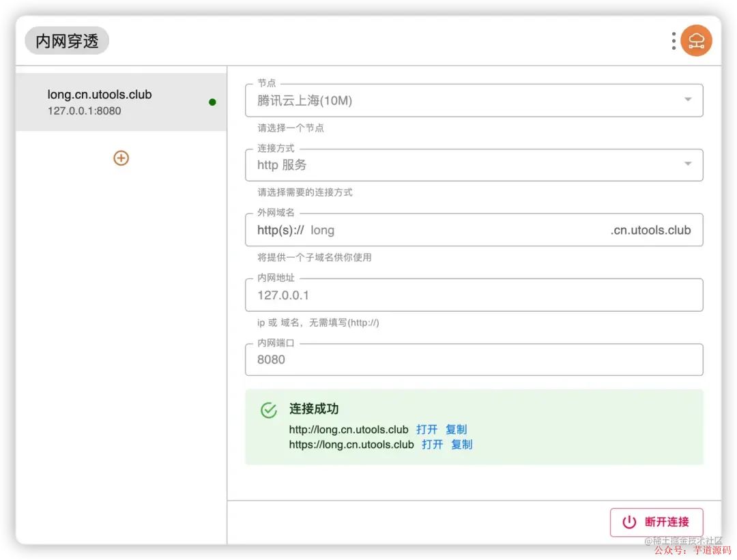The image size is (737, 560).
Task: Click the 将提供一个子域名供你使用 helper text
Action: (315, 257)
